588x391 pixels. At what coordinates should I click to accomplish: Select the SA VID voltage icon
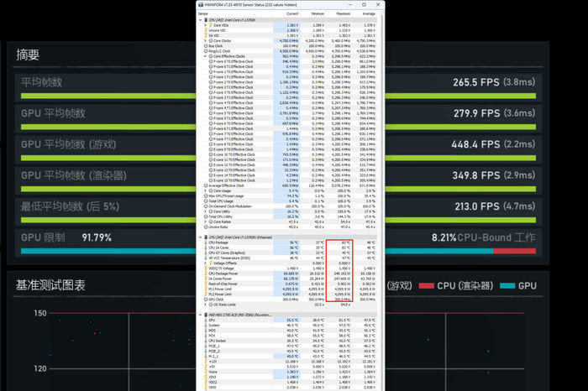point(206,35)
